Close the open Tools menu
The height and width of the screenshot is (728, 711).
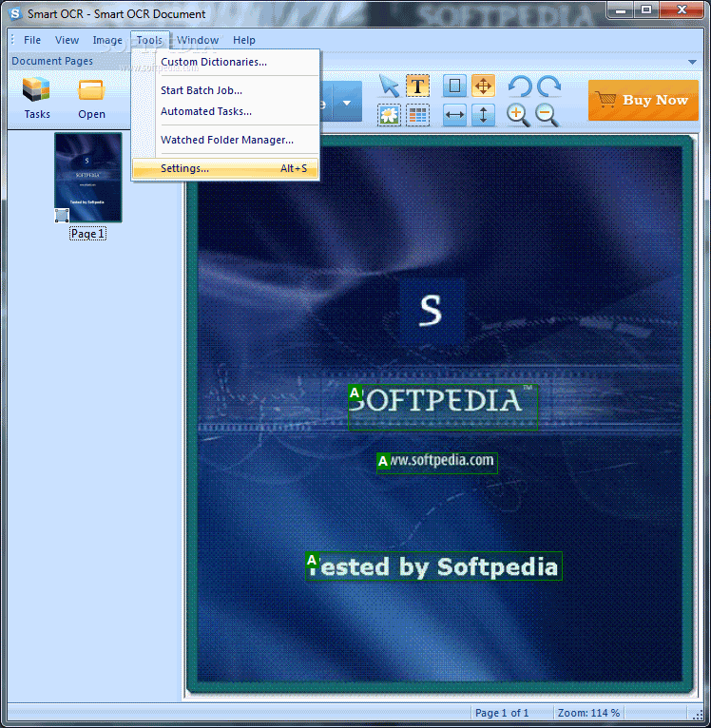(x=149, y=40)
